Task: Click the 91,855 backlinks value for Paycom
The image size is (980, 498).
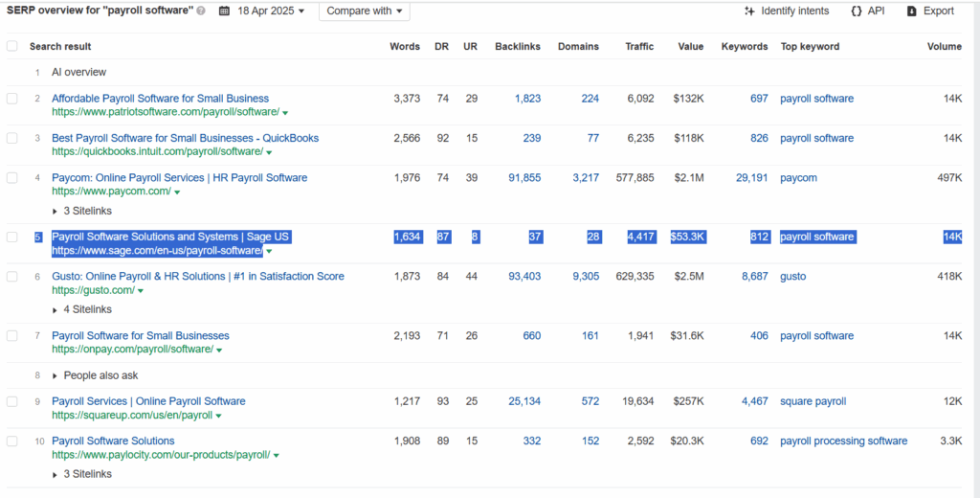Action: click(524, 178)
